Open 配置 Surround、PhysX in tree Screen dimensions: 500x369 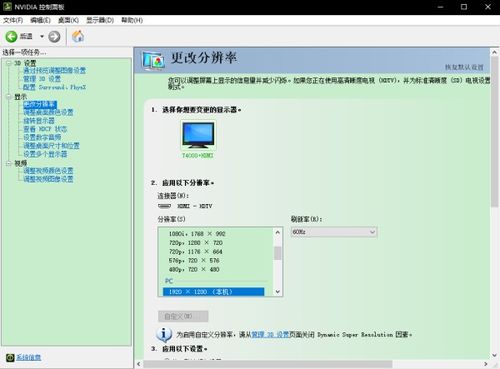tap(54, 87)
